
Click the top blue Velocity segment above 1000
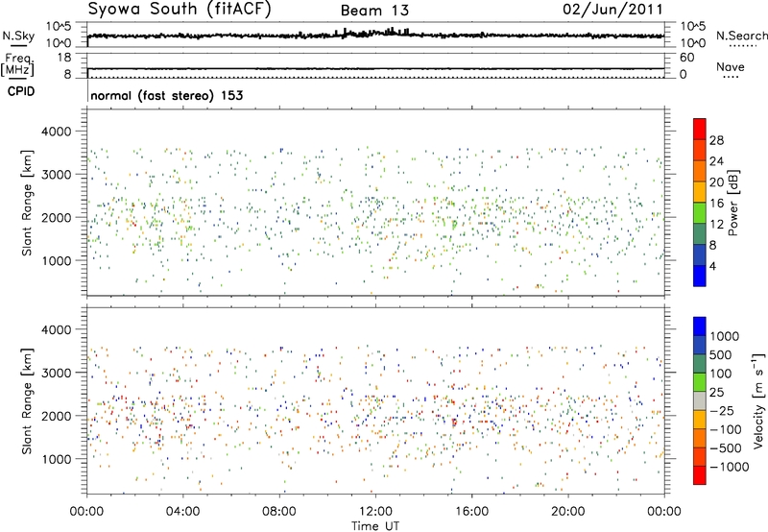(x=700, y=326)
